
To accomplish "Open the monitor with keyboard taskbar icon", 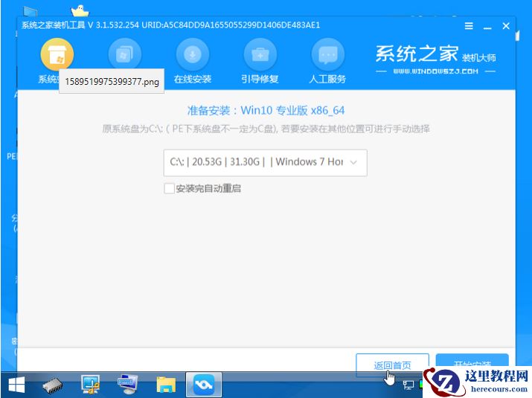I will click(x=127, y=384).
